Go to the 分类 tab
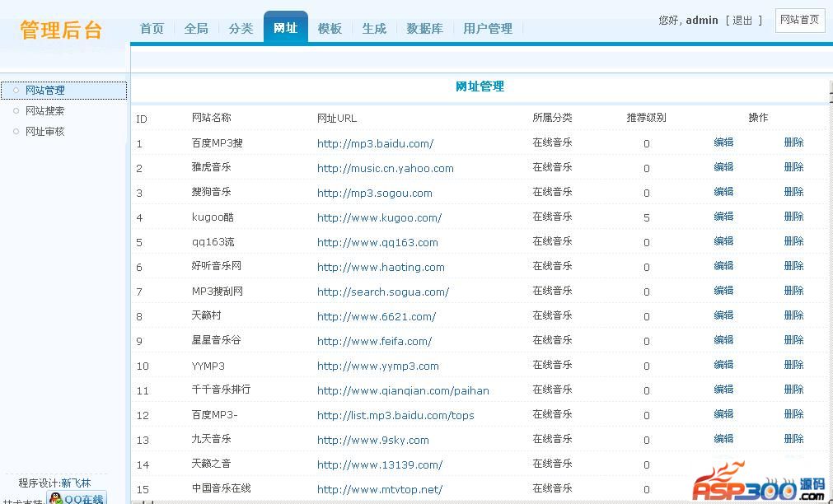Screen dimensions: 833x504 click(x=241, y=29)
